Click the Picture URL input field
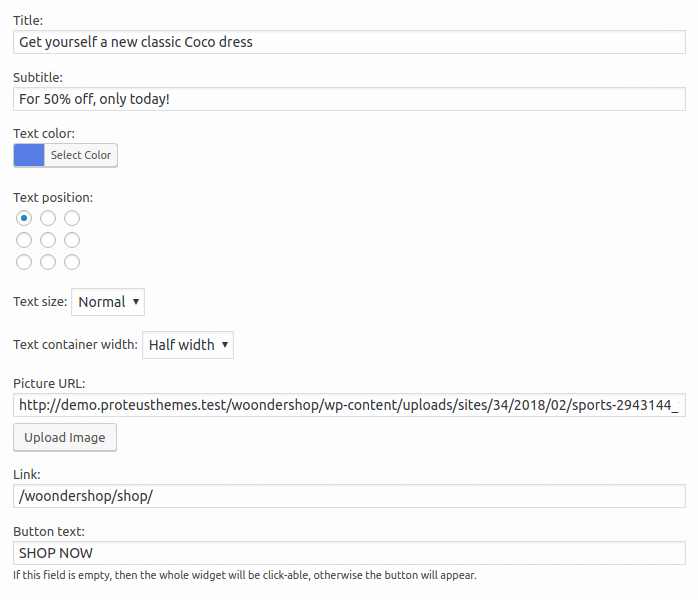This screenshot has height=600, width=698. [349, 405]
